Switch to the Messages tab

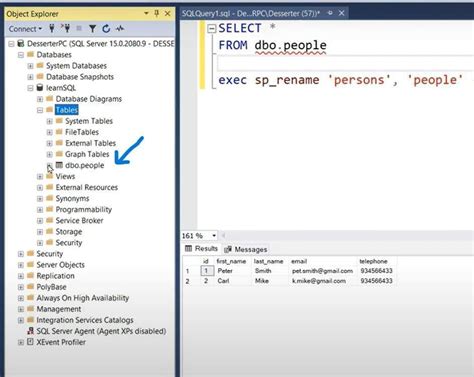click(246, 249)
